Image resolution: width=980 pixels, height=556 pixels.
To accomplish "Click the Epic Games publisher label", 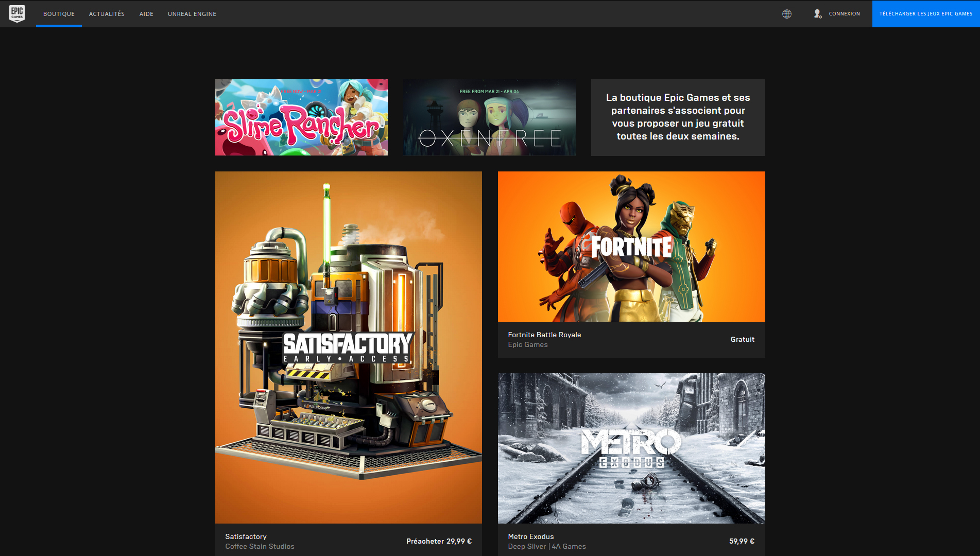I will (528, 345).
